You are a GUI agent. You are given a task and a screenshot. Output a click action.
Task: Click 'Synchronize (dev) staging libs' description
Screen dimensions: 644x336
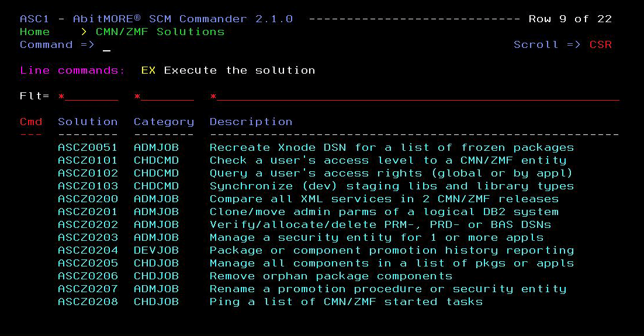[x=392, y=186]
